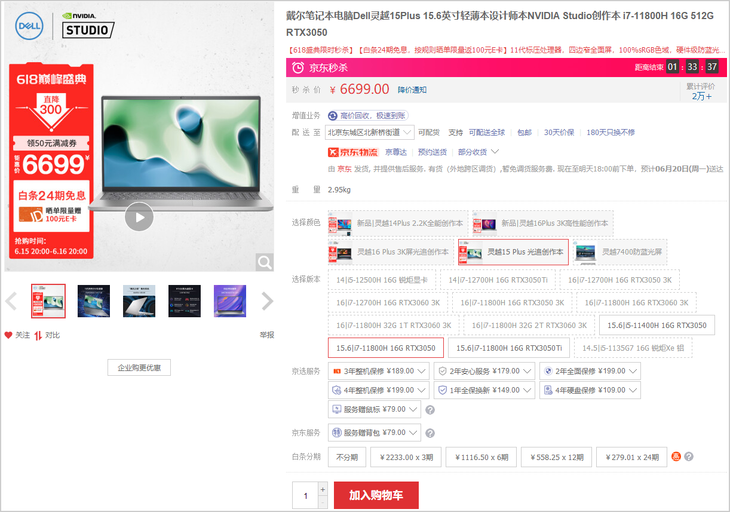Click the 企业购更优惠 button

pos(139,368)
